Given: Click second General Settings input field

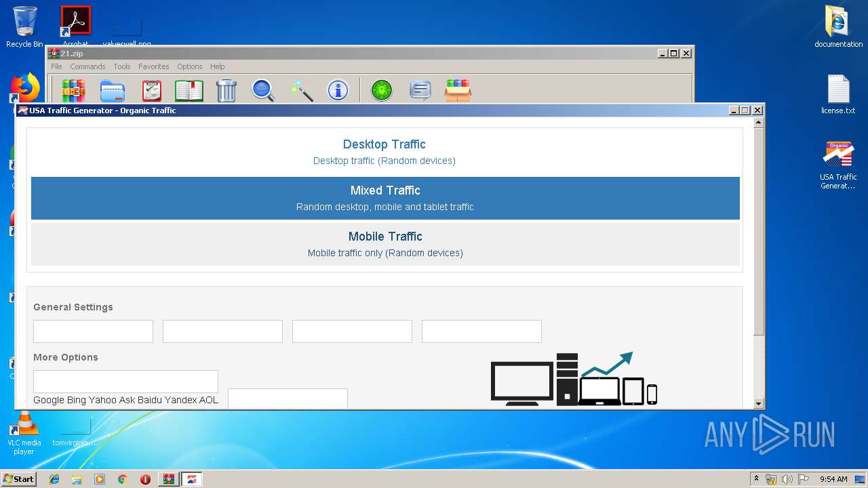Looking at the screenshot, I should pyautogui.click(x=222, y=331).
